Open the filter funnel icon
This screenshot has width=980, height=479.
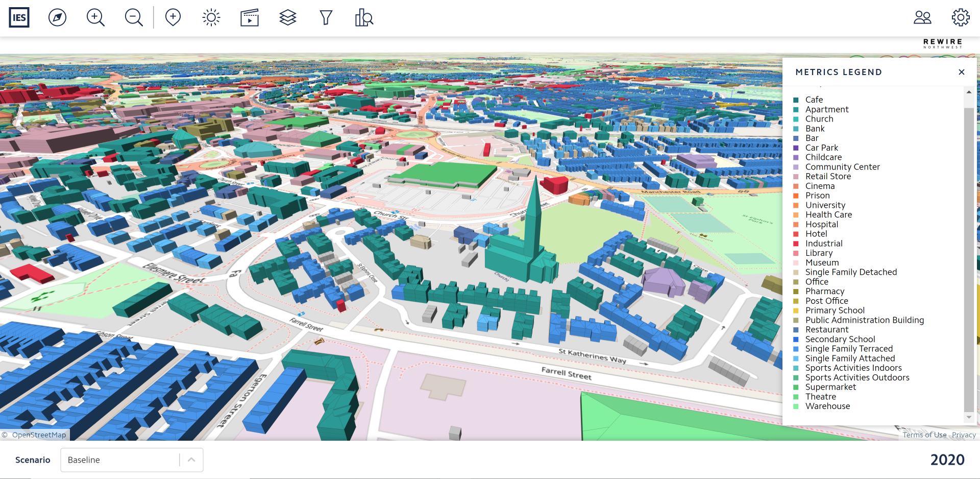tap(326, 17)
